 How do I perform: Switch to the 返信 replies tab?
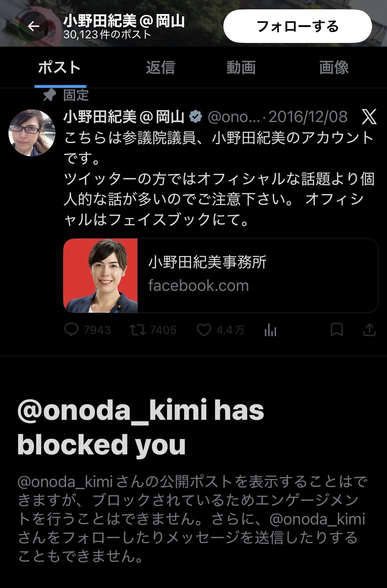pos(160,68)
